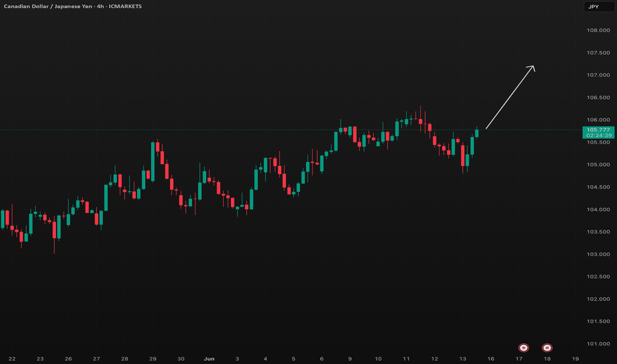Click the 101.500 price axis label
617x364 pixels.
click(x=598, y=322)
